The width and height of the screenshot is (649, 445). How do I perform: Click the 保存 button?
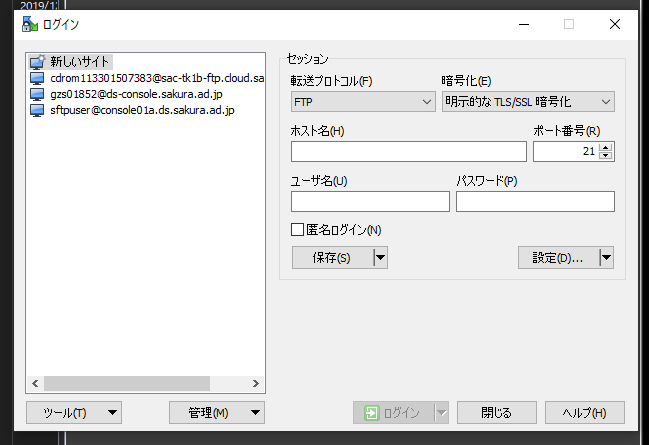tap(331, 258)
